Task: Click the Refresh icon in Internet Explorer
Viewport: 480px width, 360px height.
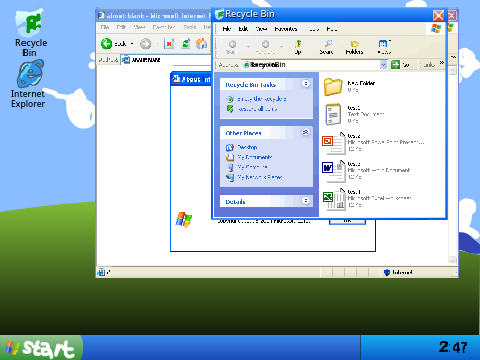Action: 185,43
